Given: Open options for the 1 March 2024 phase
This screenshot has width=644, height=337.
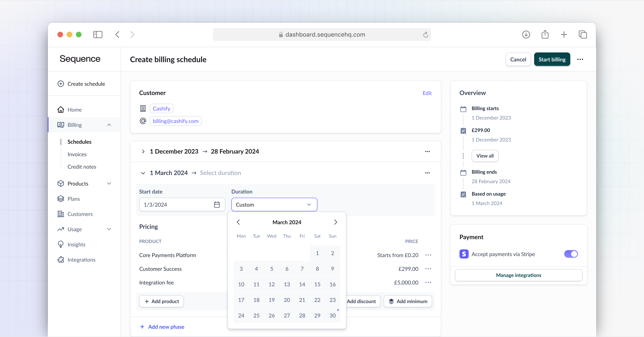Looking at the screenshot, I should point(428,173).
